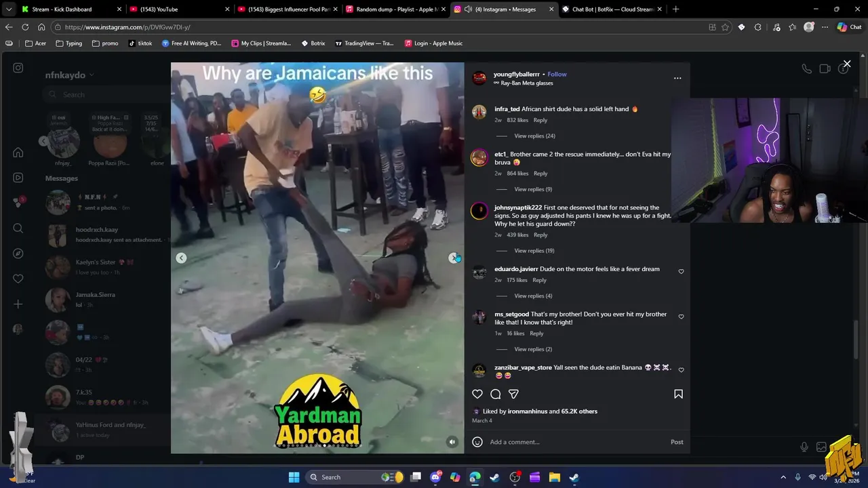This screenshot has width=868, height=488.
Task: Open Explore compass in sidebar
Action: point(18,253)
